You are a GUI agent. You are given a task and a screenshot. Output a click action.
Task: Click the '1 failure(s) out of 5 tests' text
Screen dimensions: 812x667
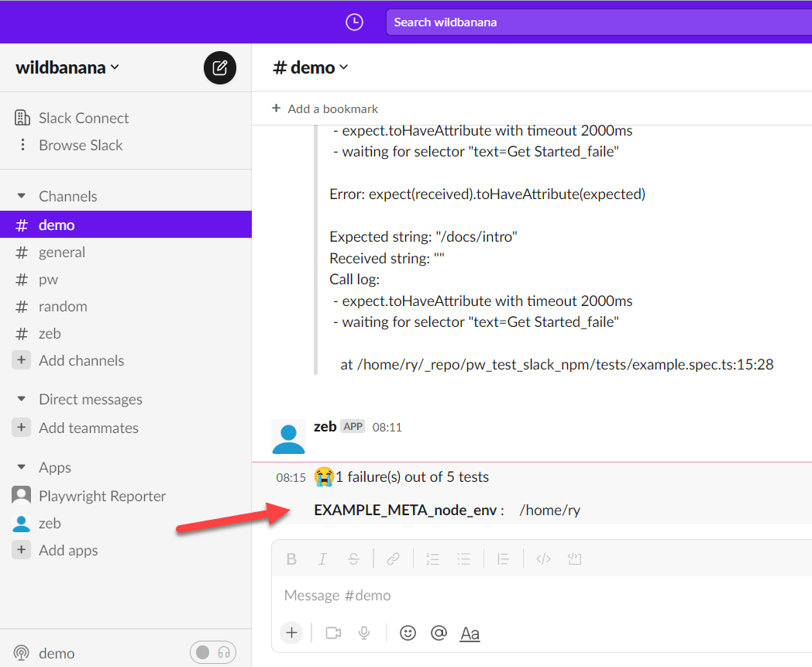coord(412,477)
